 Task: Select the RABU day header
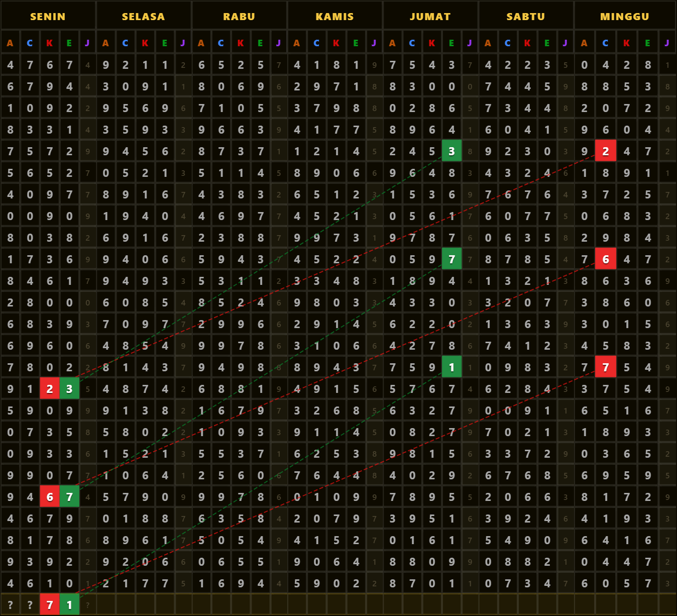239,16
